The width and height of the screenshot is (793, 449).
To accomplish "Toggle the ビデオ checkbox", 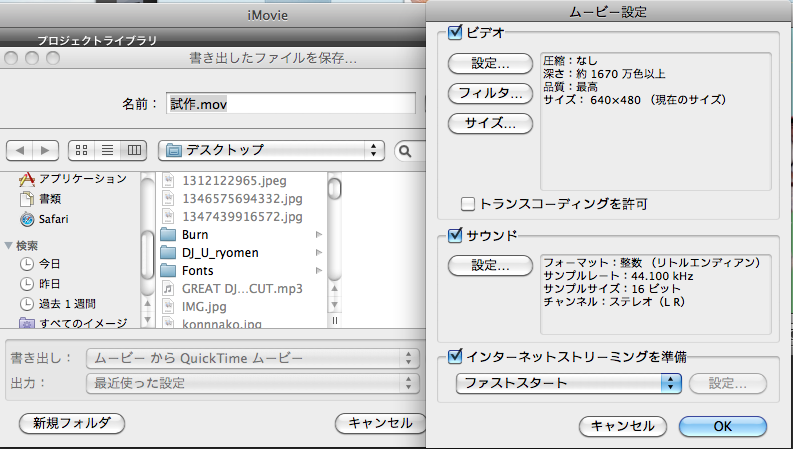I will coord(457,33).
